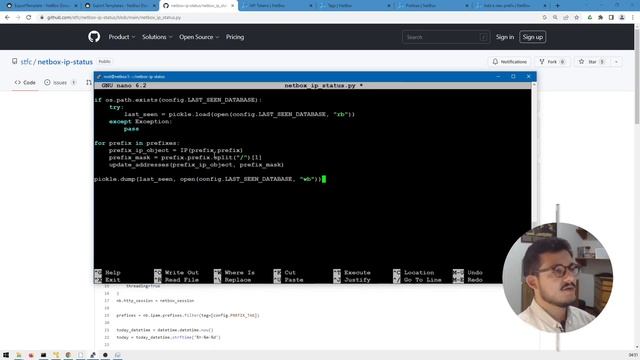
Task: Open browser profile avatar icon
Action: pyautogui.click(x=622, y=18)
